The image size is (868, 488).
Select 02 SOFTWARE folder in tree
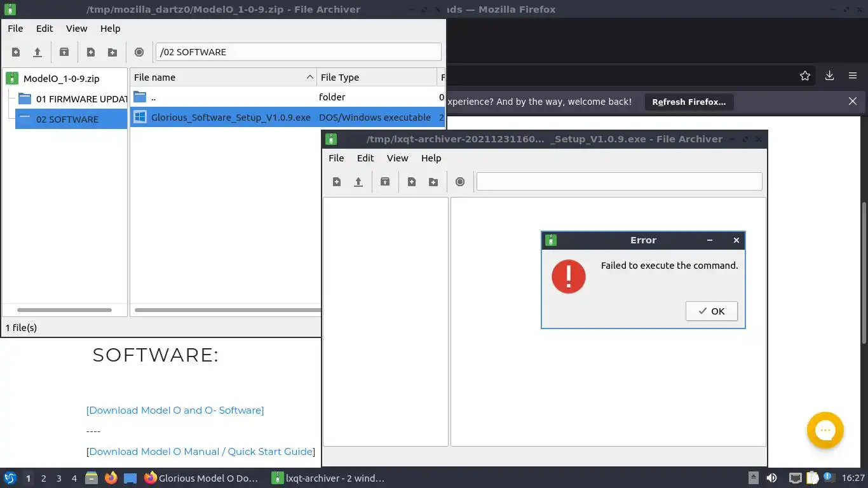tap(71, 119)
